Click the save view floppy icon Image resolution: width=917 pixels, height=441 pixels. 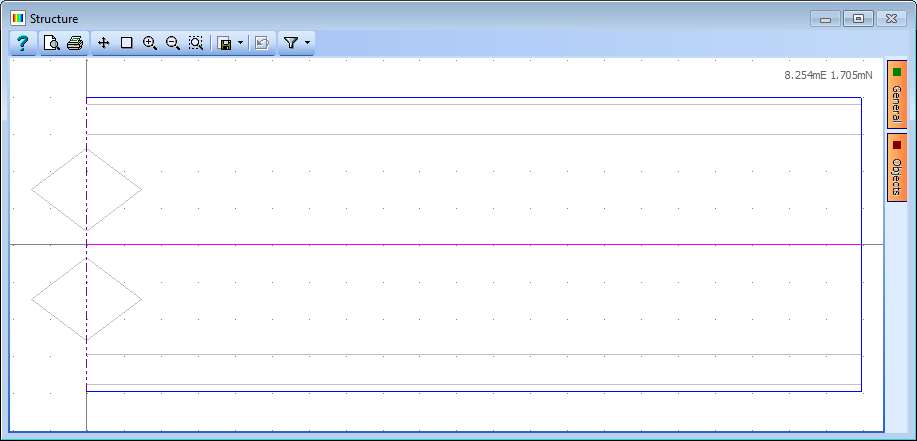[x=224, y=44]
